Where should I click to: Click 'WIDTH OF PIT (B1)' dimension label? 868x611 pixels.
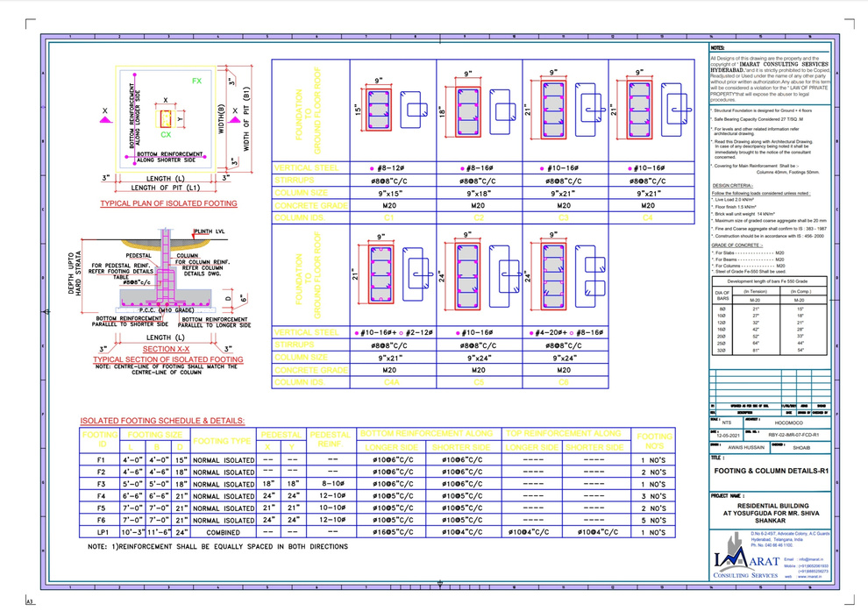(x=246, y=118)
